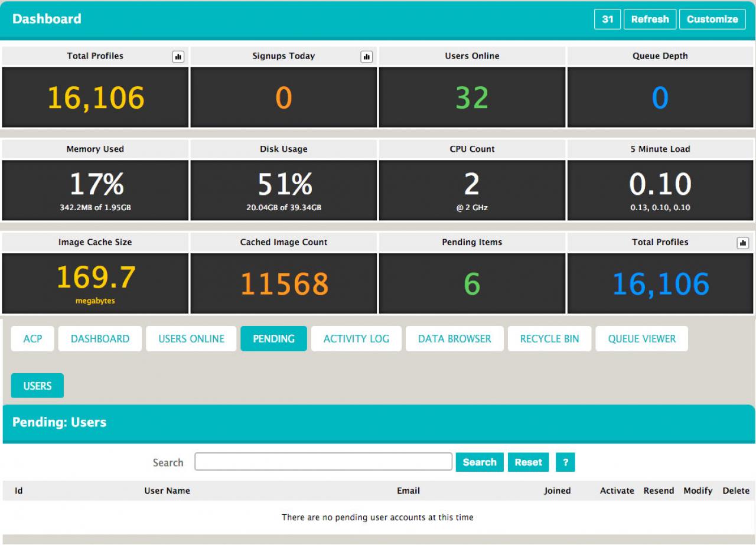Switch to the ACP tab
The image size is (756, 545).
32,339
